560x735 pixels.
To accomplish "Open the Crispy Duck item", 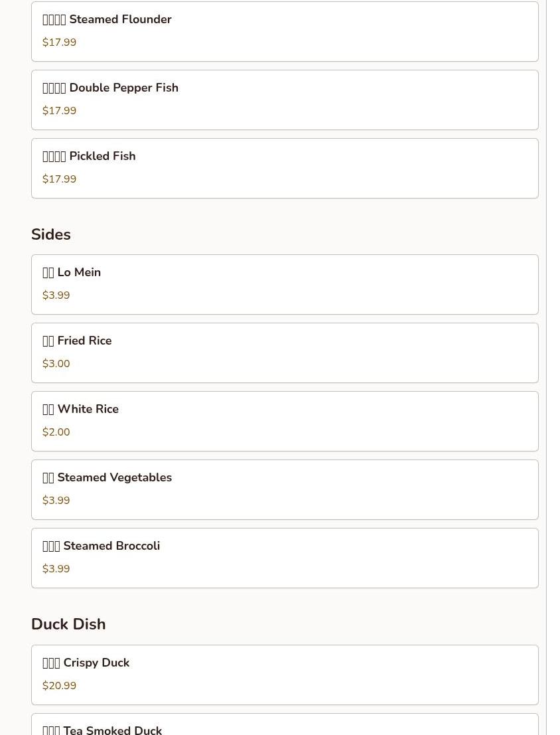I will coord(285,675).
